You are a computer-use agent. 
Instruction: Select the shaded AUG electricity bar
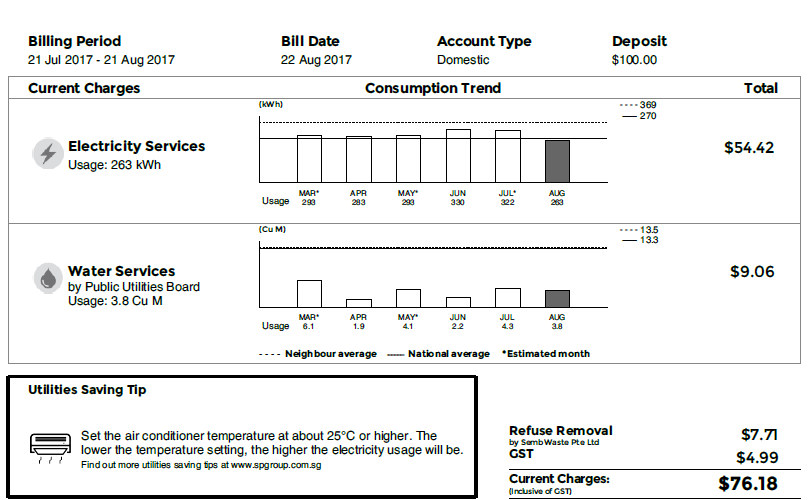click(557, 159)
